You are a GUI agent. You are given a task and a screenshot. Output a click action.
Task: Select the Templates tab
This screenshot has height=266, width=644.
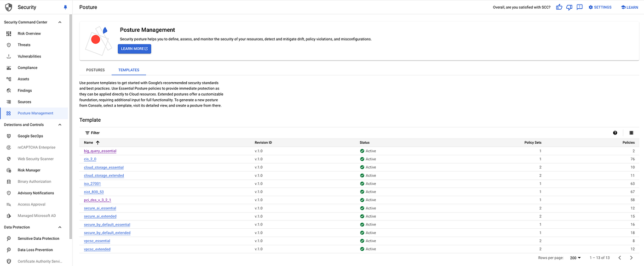pyautogui.click(x=129, y=70)
